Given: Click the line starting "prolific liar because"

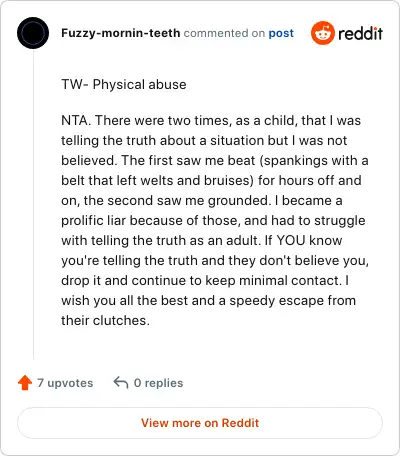Looking at the screenshot, I should pyautogui.click(x=213, y=221).
